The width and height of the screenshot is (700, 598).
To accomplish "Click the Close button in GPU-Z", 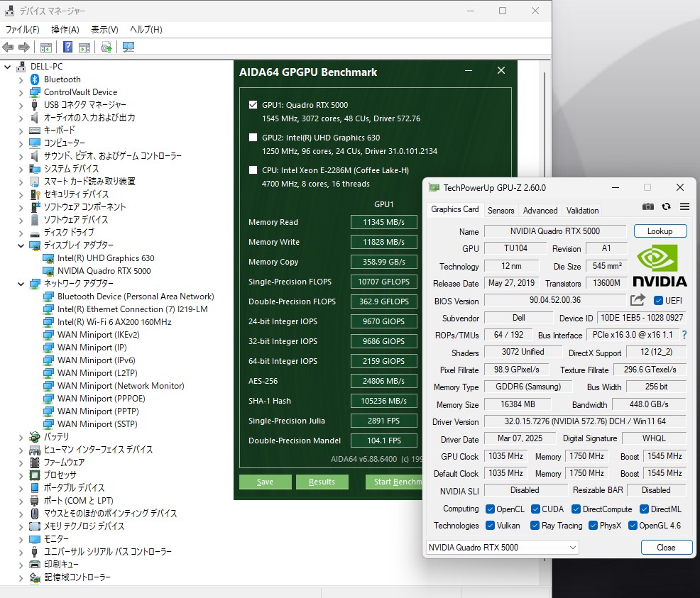I will pyautogui.click(x=666, y=547).
